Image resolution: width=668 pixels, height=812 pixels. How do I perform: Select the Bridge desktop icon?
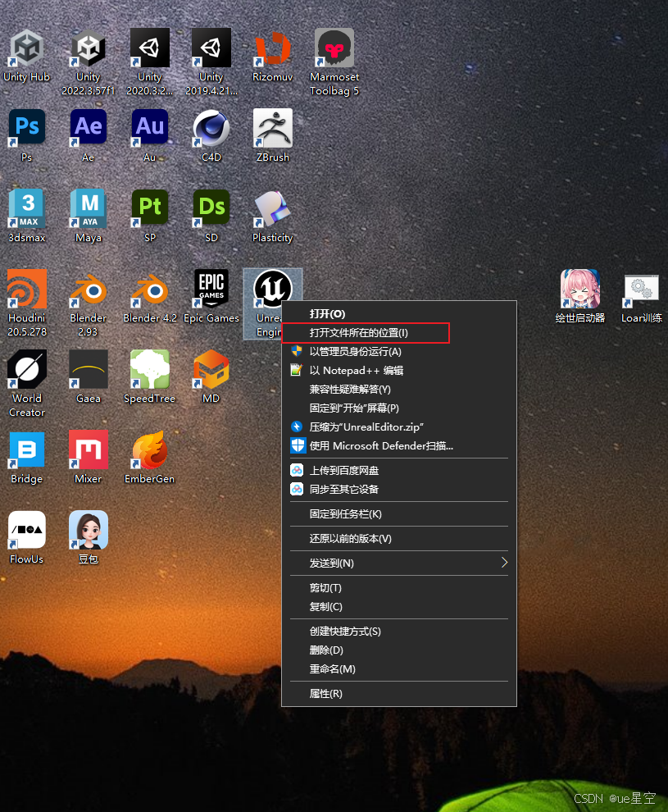pos(27,458)
